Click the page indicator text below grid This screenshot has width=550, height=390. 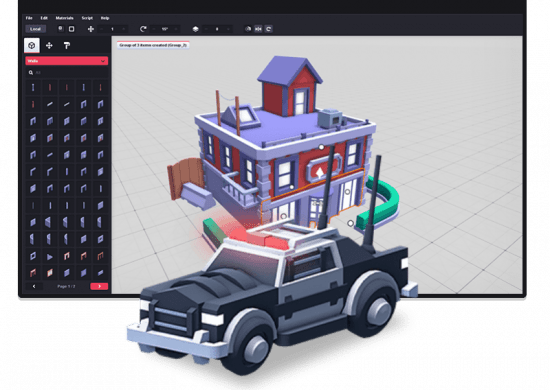click(66, 287)
